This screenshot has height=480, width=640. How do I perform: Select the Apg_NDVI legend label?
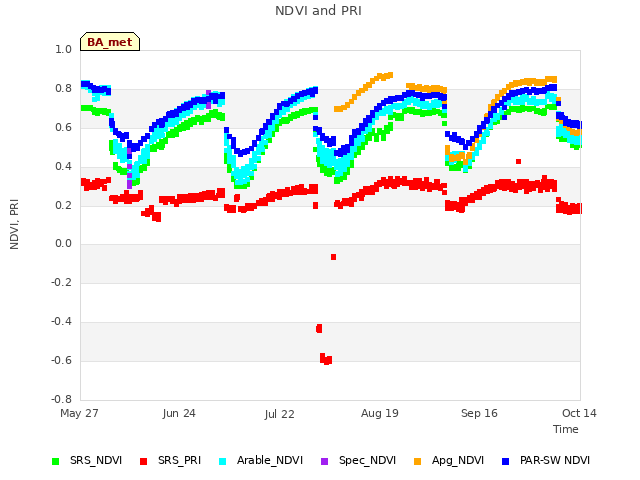tap(458, 460)
